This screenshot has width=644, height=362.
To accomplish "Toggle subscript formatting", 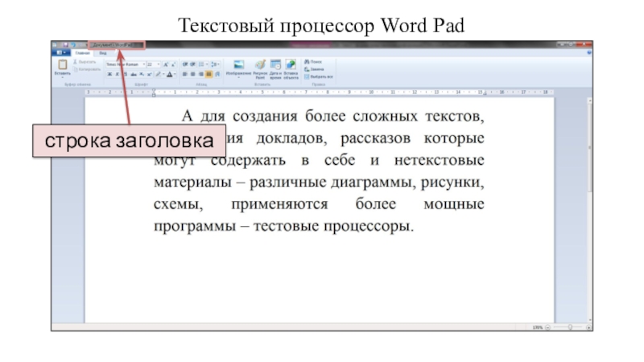I will 142,74.
